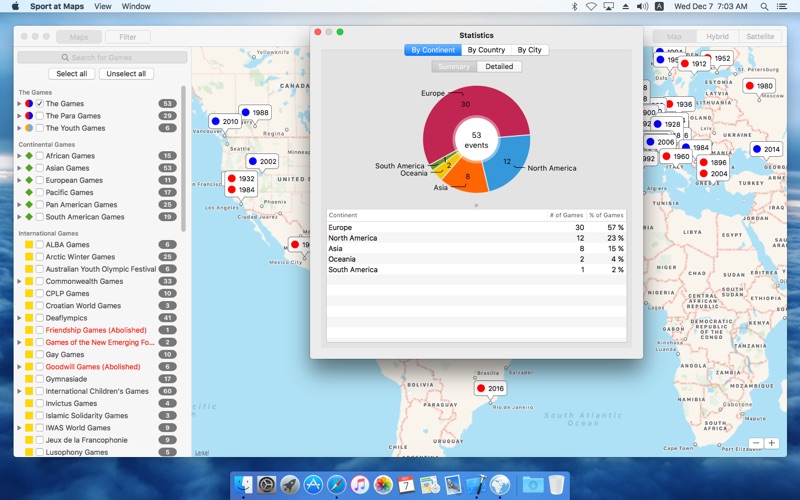Click the 1988 blue map pin

255,112
